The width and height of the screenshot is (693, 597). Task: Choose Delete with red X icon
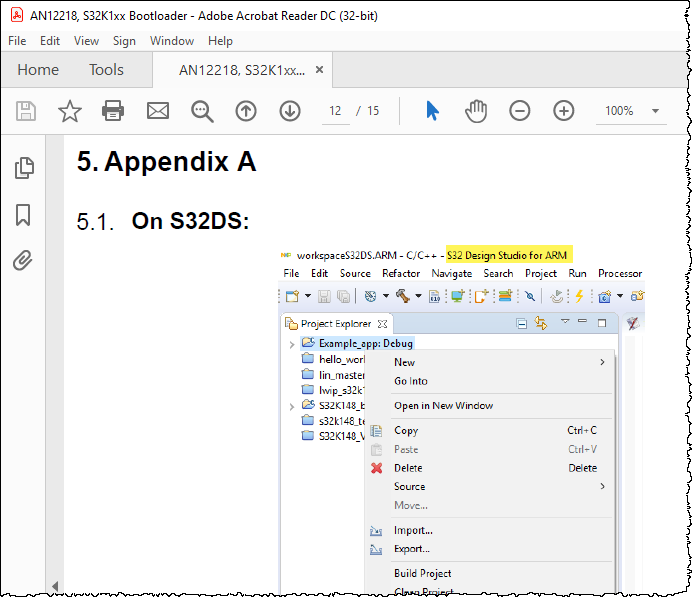pyautogui.click(x=490, y=468)
